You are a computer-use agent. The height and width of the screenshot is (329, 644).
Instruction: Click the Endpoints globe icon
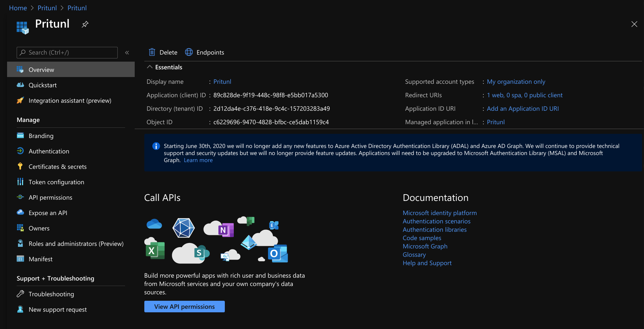(189, 52)
